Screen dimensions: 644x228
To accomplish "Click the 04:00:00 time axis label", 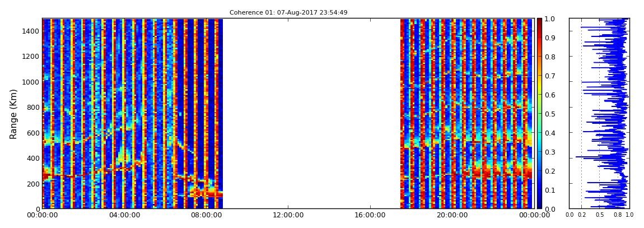I will coord(124,215).
